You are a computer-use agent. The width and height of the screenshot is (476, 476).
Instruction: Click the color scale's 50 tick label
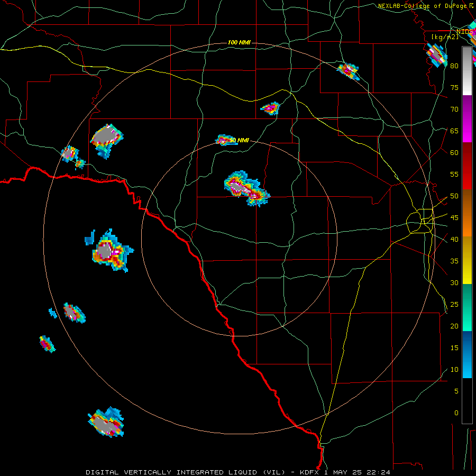[454, 196]
